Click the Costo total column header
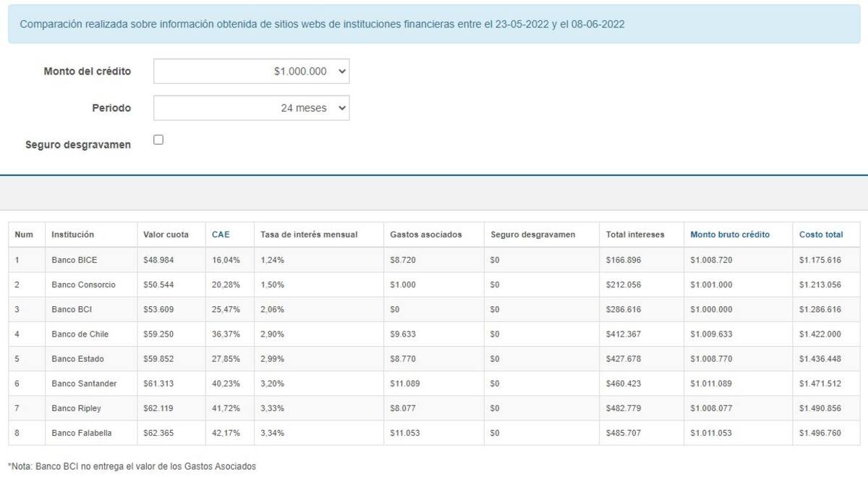Screen dimensions: 868x477 tap(821, 235)
